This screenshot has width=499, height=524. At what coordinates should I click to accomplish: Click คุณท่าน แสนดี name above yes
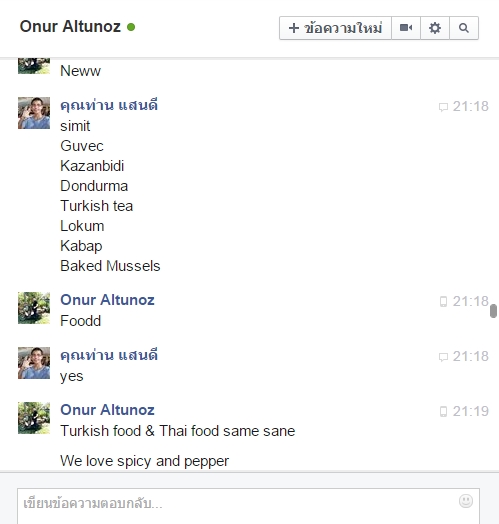(x=109, y=355)
